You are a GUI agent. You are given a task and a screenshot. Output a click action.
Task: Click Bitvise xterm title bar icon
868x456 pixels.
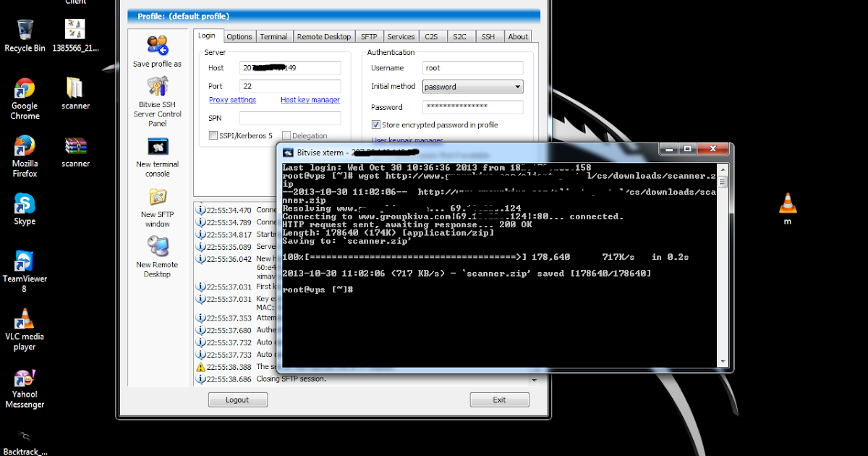(x=287, y=152)
